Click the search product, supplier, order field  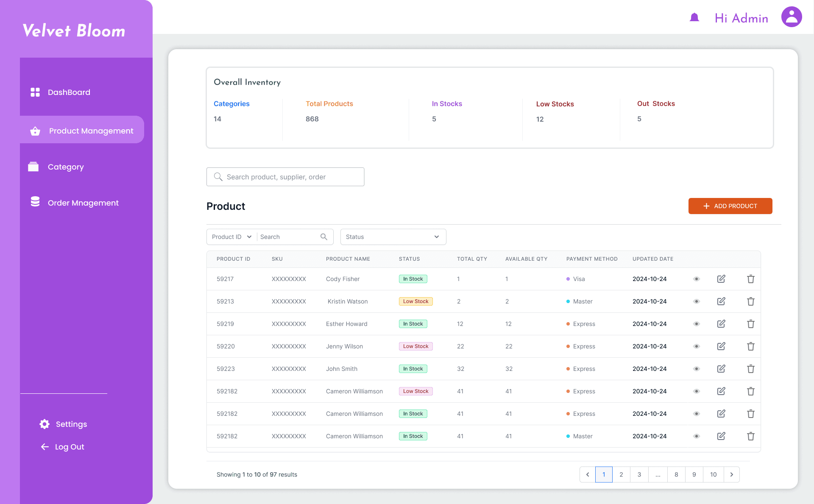(285, 177)
